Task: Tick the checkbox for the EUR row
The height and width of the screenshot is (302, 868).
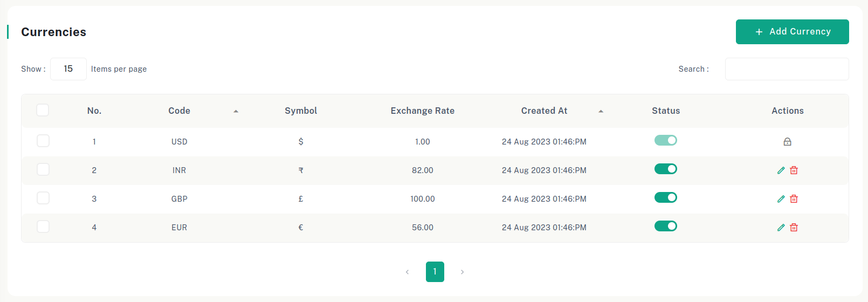Action: point(43,226)
